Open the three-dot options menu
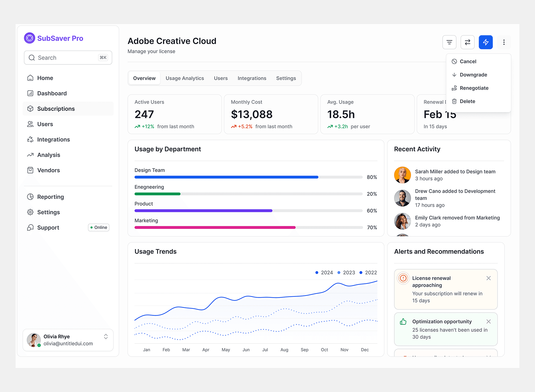 click(x=504, y=42)
